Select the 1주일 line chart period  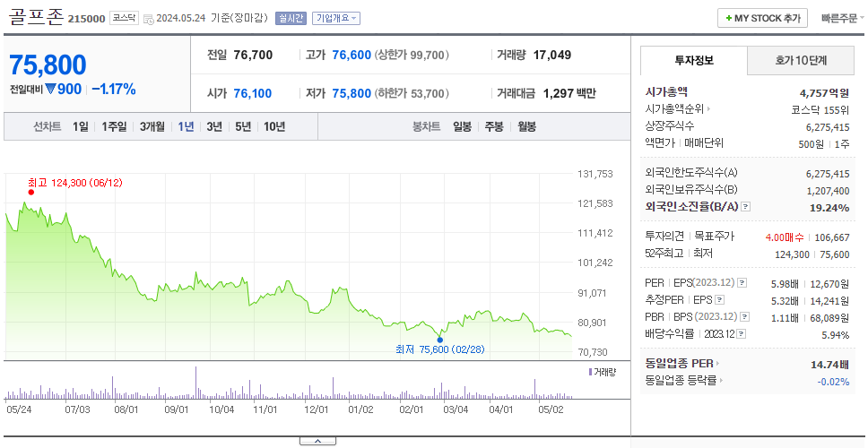click(114, 126)
